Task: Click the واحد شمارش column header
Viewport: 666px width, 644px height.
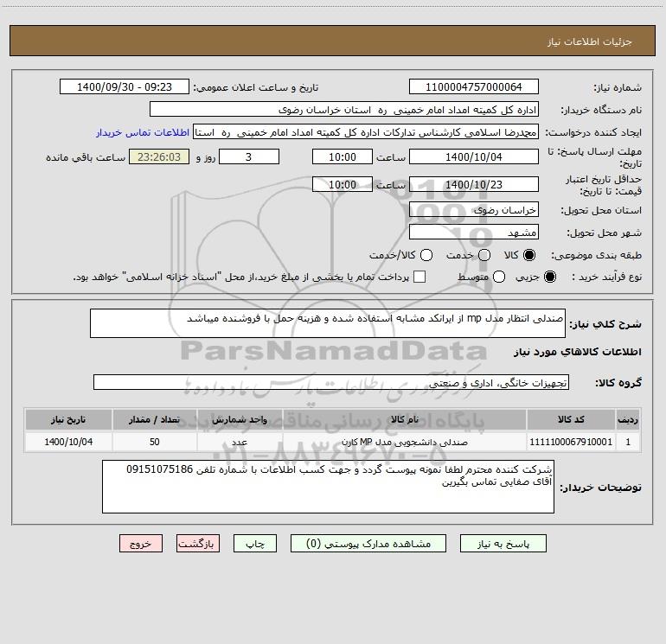Action: pos(240,420)
